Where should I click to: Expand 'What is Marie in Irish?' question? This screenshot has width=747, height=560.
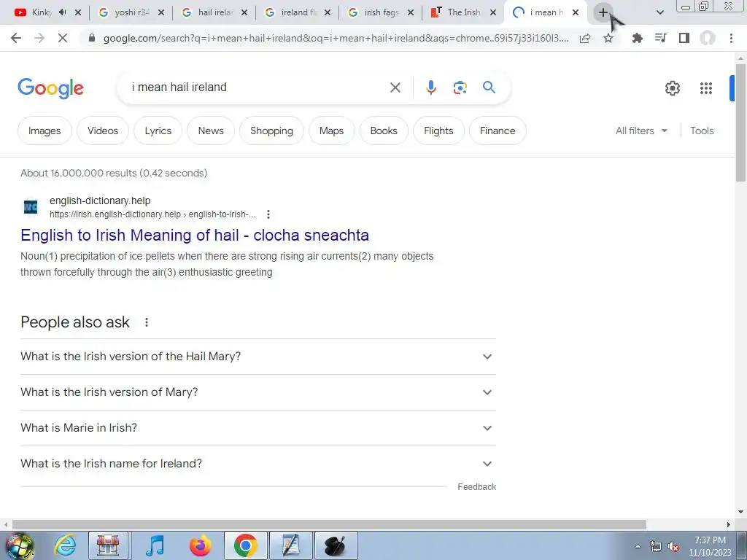click(258, 428)
